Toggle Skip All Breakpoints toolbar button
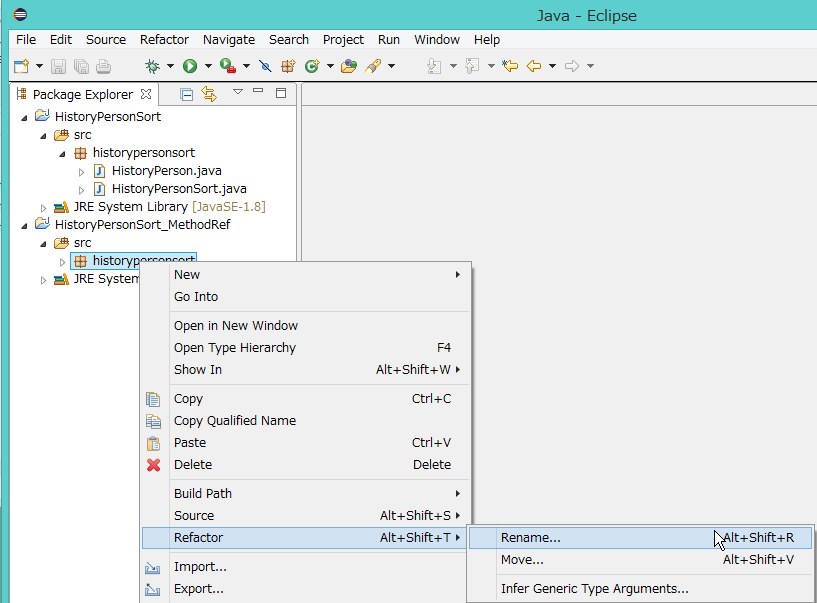This screenshot has width=817, height=603. coord(265,66)
